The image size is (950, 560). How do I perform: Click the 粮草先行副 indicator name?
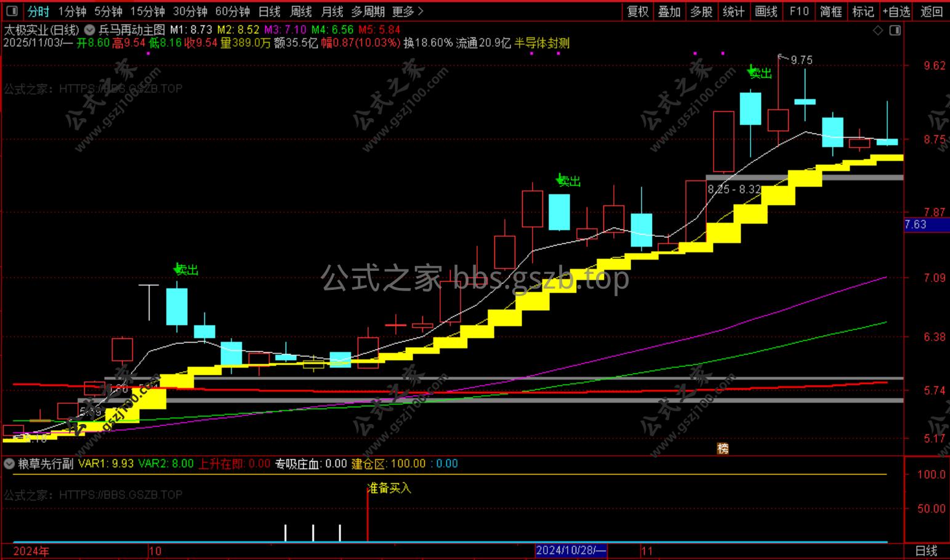point(46,463)
